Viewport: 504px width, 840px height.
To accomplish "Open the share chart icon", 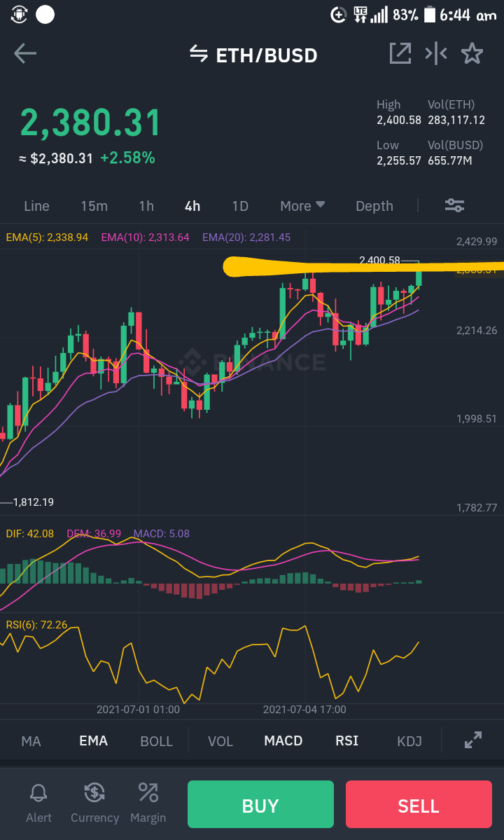I will (400, 53).
